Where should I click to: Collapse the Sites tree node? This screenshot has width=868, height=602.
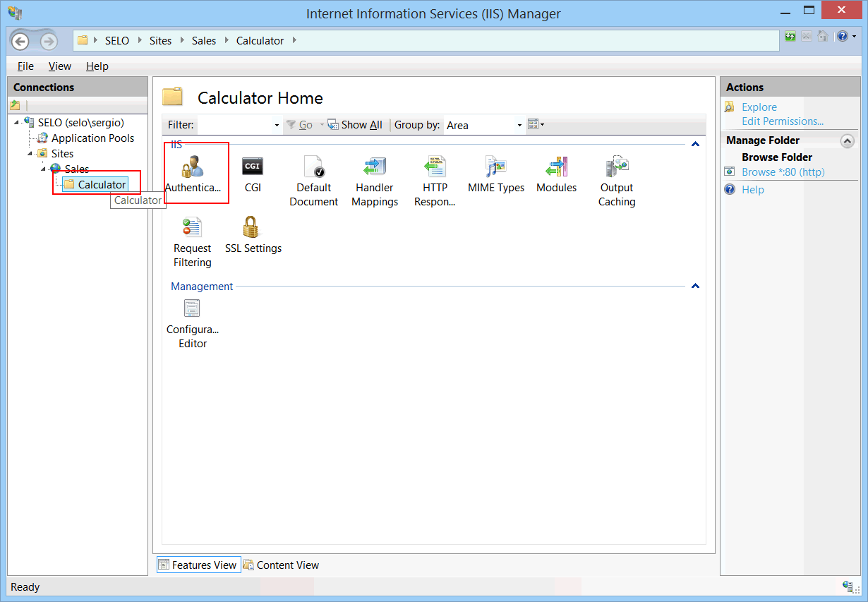30,154
